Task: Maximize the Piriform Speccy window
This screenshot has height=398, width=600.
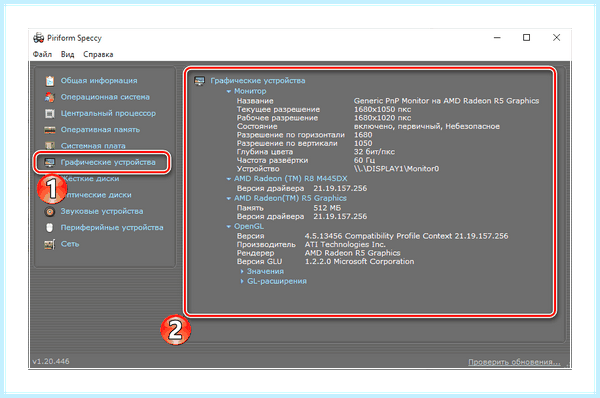Action: pos(527,38)
